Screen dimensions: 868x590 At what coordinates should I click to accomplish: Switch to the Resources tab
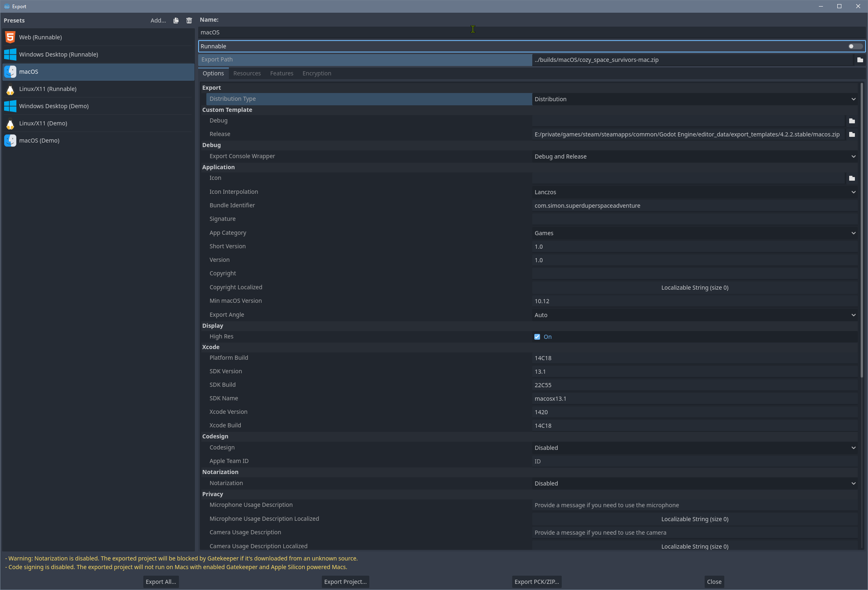point(247,73)
